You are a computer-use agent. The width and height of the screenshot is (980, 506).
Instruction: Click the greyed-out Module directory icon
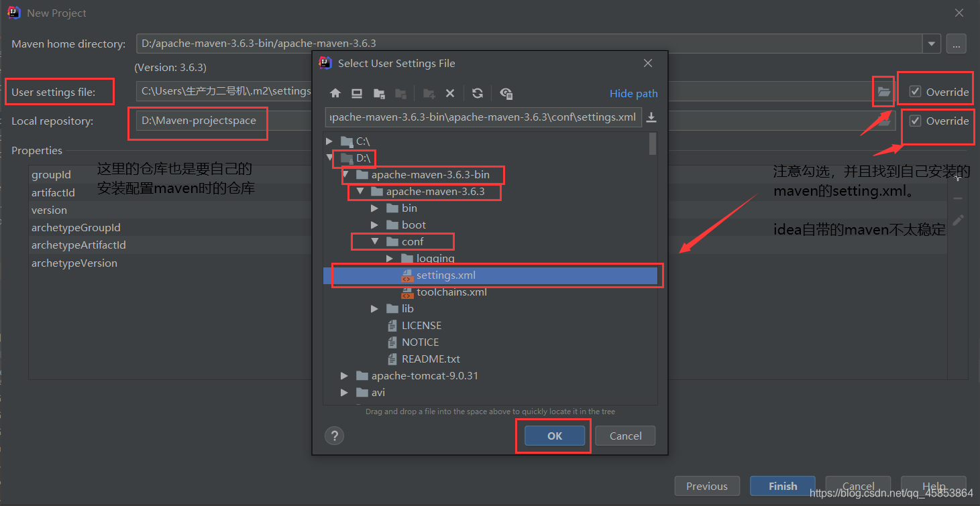(400, 93)
